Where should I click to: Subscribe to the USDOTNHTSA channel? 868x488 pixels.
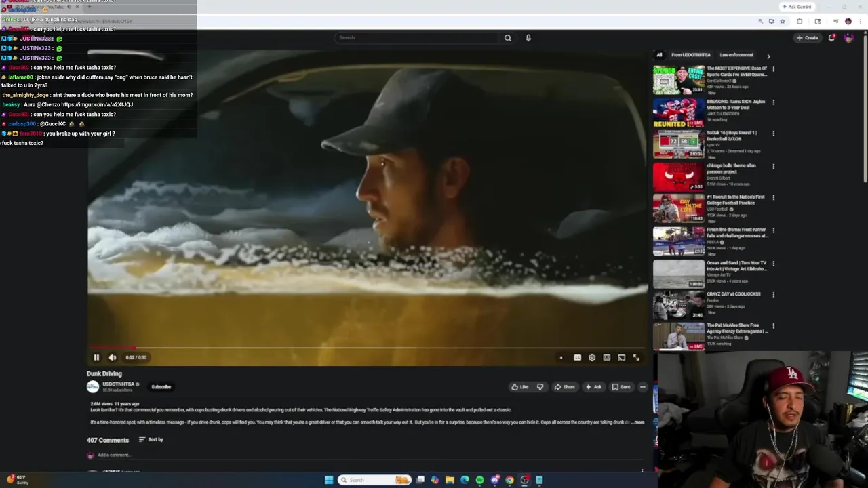coord(161,387)
